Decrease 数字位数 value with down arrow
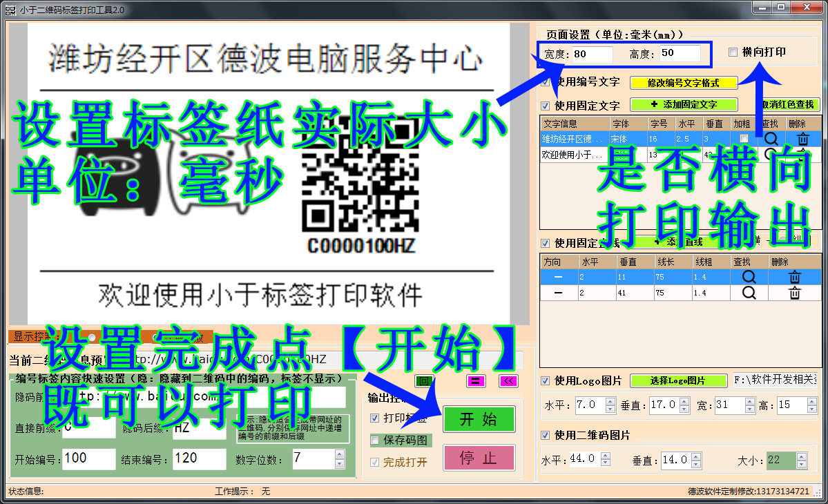The image size is (828, 504). (x=340, y=463)
